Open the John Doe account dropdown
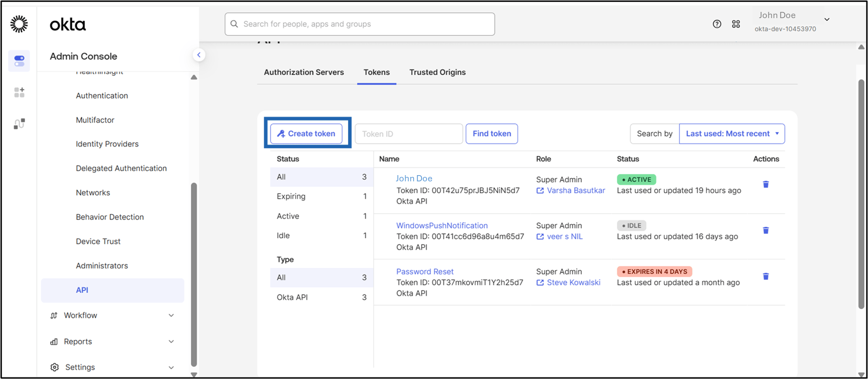 (x=827, y=19)
